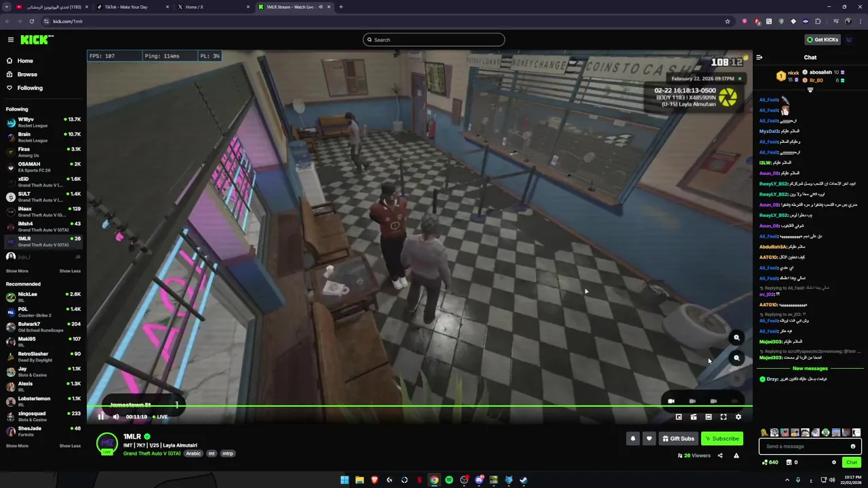The image size is (868, 488).
Task: Open Brain channel in Following list
Action: [x=43, y=137]
